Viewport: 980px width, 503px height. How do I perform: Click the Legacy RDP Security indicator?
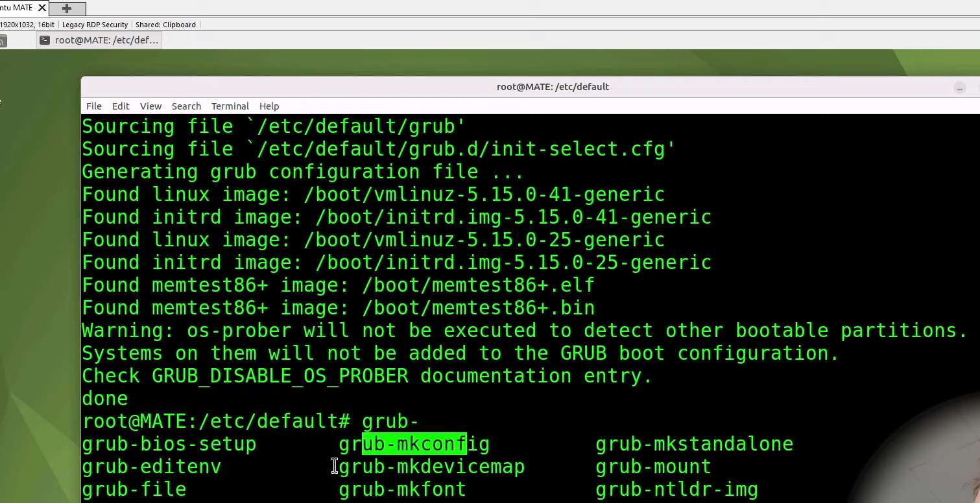coord(95,24)
